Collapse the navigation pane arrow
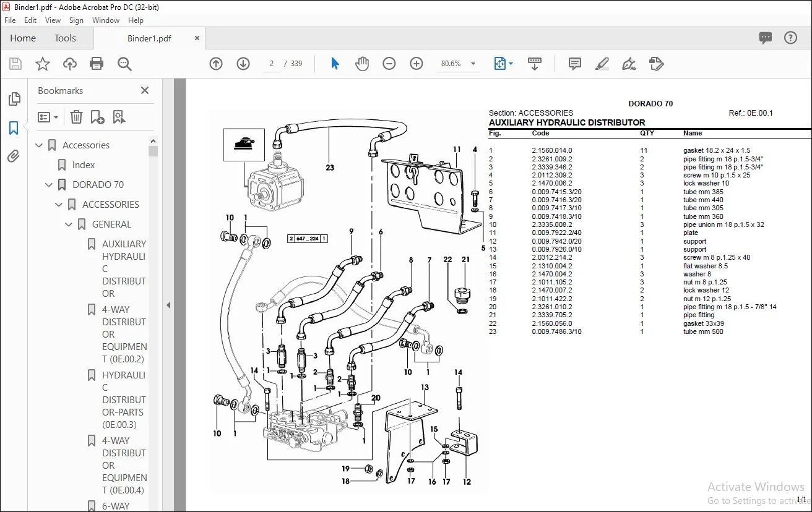This screenshot has height=512, width=812. [x=168, y=305]
